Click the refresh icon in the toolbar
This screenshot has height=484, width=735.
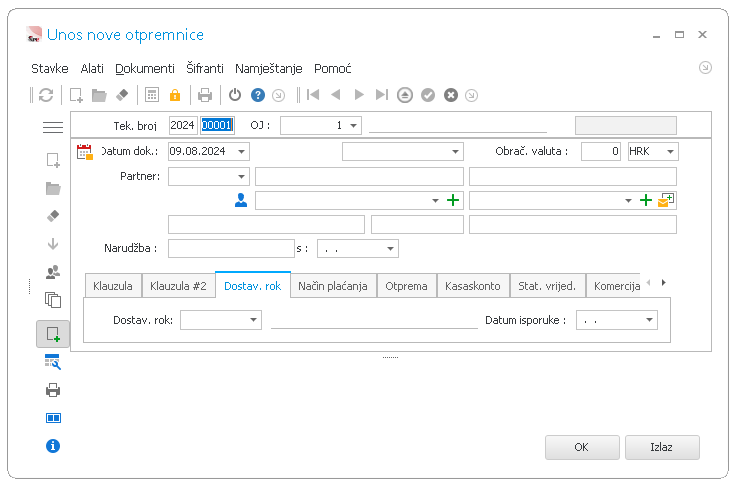(x=45, y=95)
